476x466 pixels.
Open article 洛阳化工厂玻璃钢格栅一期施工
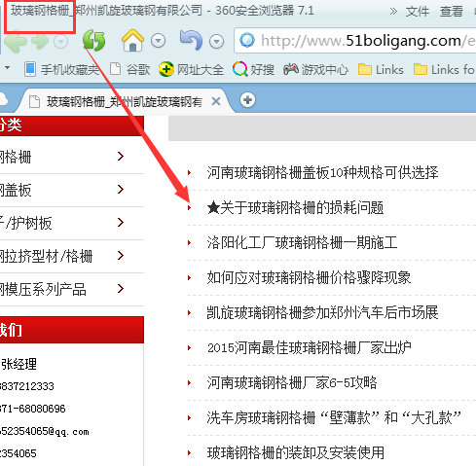click(x=302, y=242)
